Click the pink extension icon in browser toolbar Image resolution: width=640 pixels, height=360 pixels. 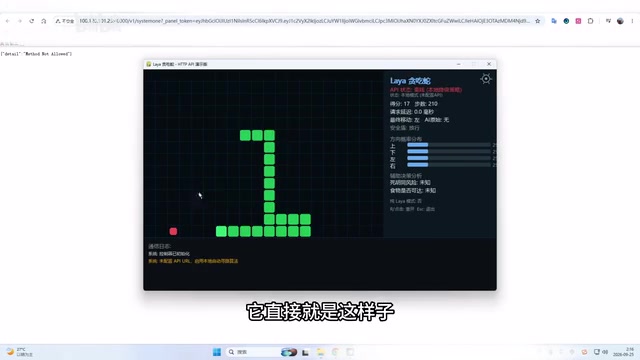point(578,21)
